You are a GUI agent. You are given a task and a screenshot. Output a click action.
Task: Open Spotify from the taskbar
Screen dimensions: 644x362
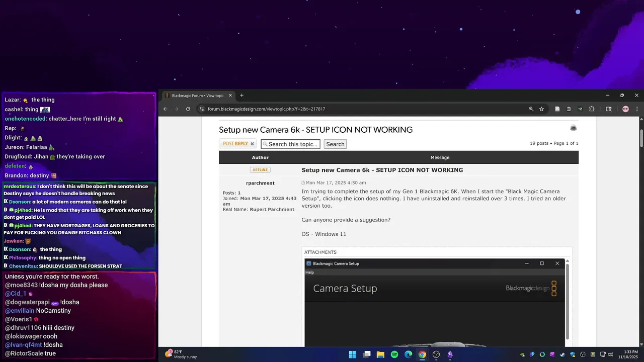pyautogui.click(x=394, y=354)
